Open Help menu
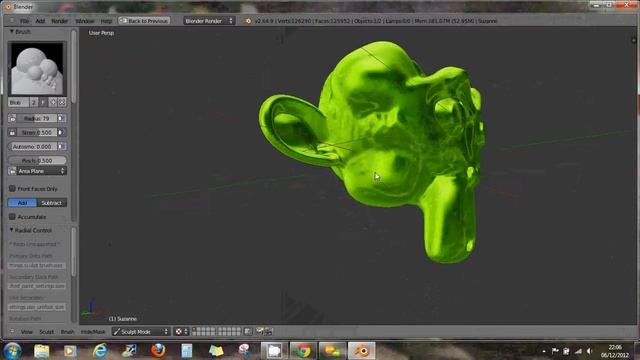640x360 pixels. pyautogui.click(x=106, y=21)
